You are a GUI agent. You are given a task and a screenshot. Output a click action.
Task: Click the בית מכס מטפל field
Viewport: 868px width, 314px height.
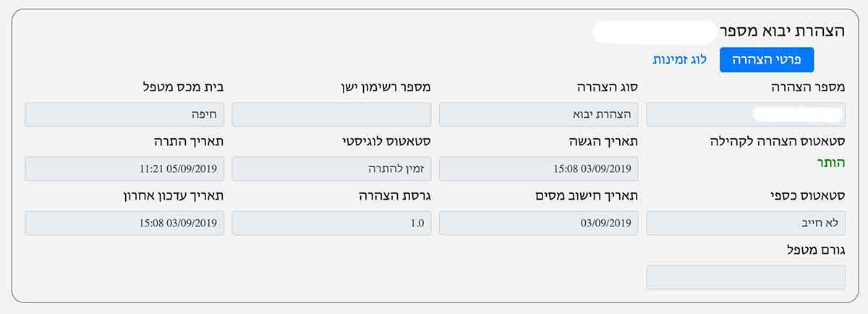pyautogui.click(x=124, y=114)
